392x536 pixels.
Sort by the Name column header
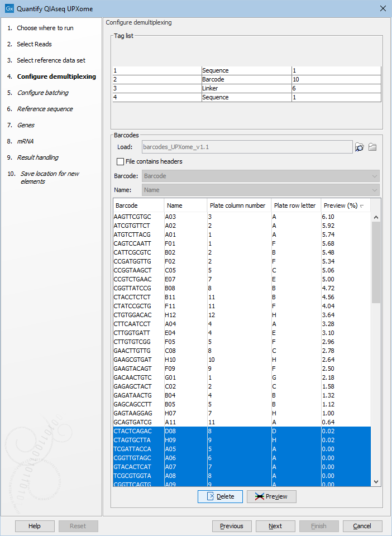185,205
